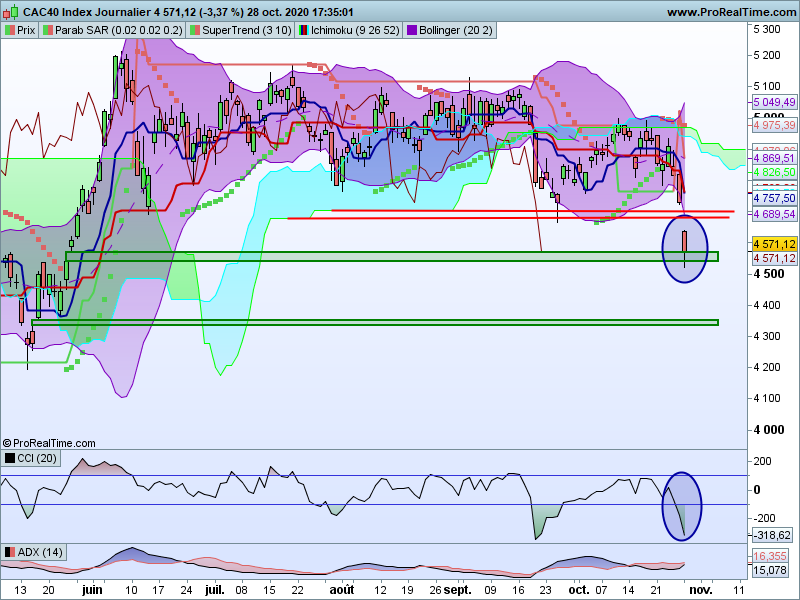Select the juin label on the date axis

[x=92, y=590]
